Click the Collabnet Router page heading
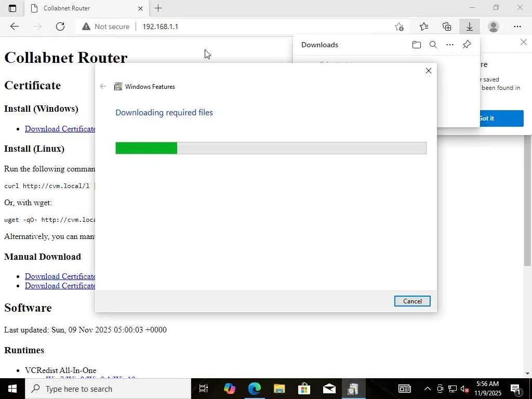 (x=66, y=57)
